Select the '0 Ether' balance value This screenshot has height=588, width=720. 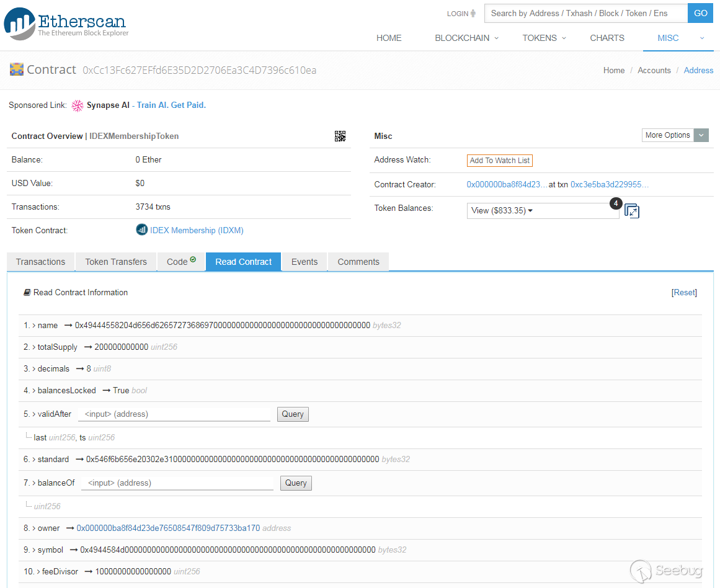pos(148,160)
